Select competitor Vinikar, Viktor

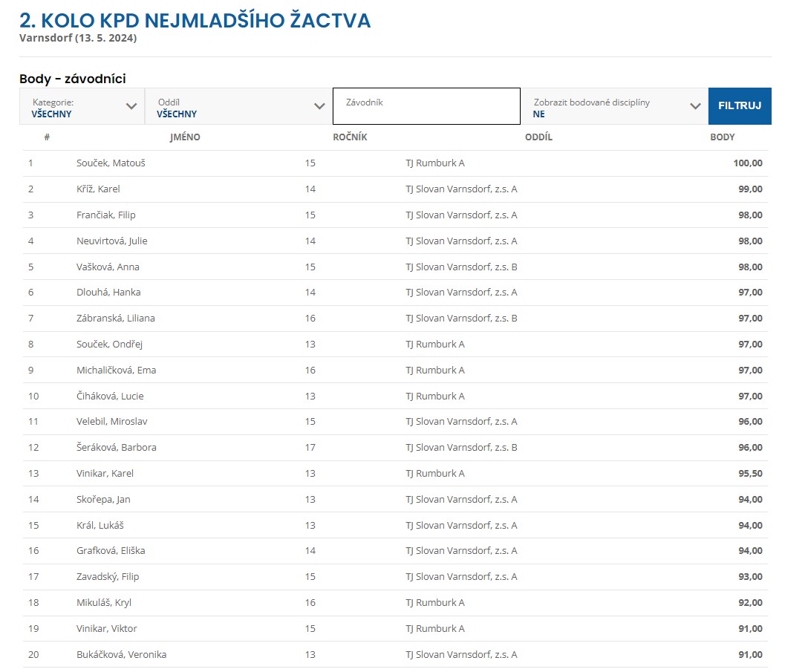pos(107,629)
